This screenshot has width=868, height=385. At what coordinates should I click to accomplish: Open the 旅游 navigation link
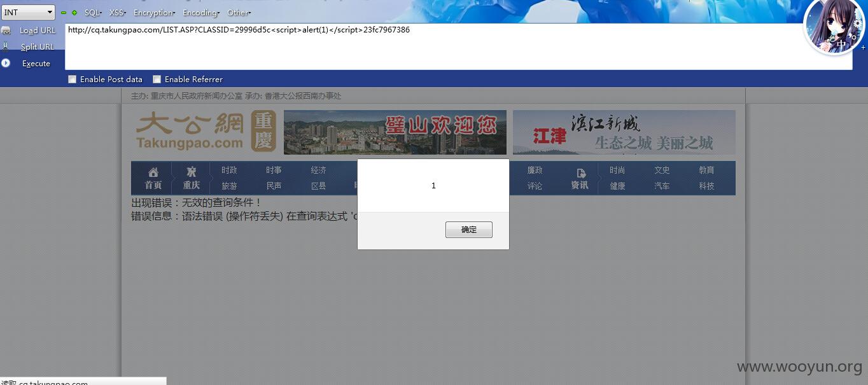pos(229,186)
